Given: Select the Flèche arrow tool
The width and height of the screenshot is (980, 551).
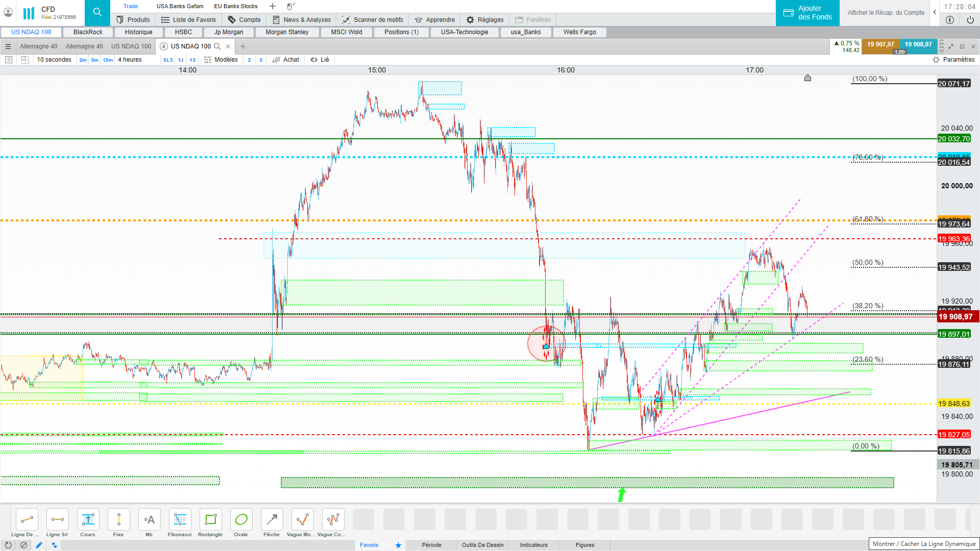Looking at the screenshot, I should [272, 520].
